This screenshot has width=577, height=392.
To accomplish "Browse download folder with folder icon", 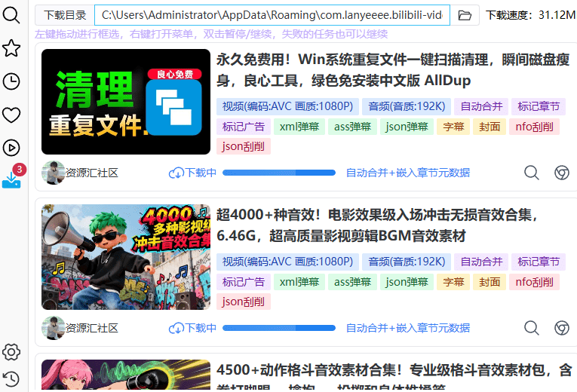I will click(465, 15).
